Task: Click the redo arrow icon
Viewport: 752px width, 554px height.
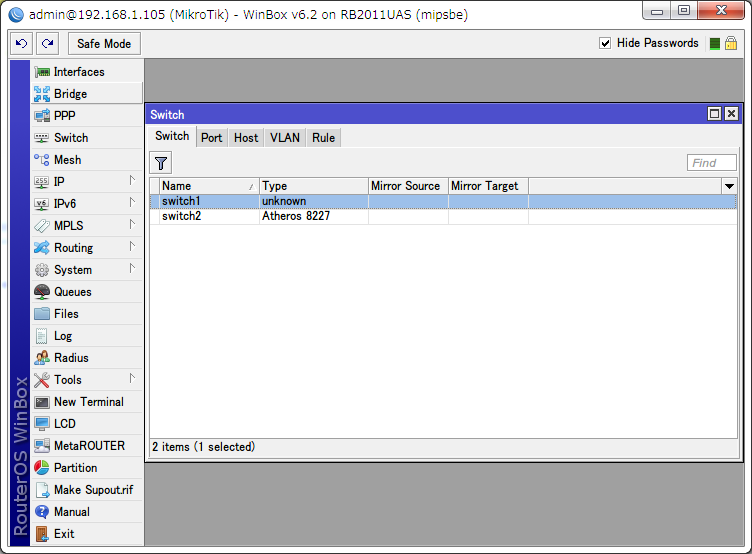Action: (x=47, y=44)
